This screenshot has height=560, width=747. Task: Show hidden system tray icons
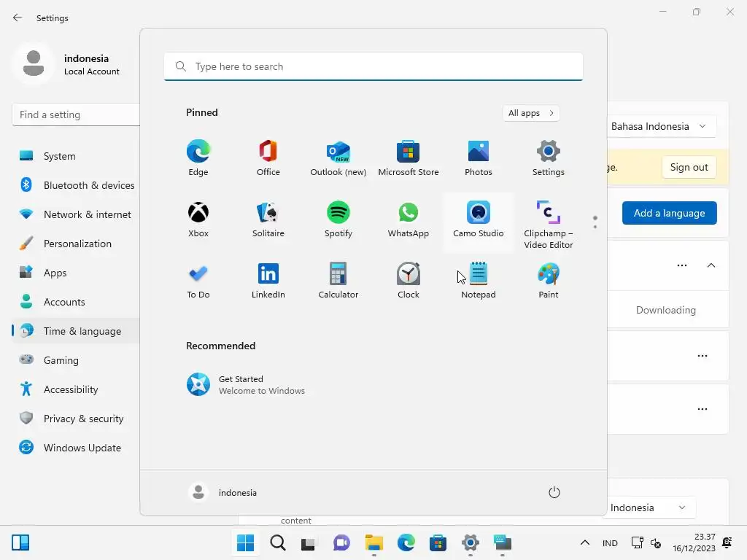[x=585, y=542]
